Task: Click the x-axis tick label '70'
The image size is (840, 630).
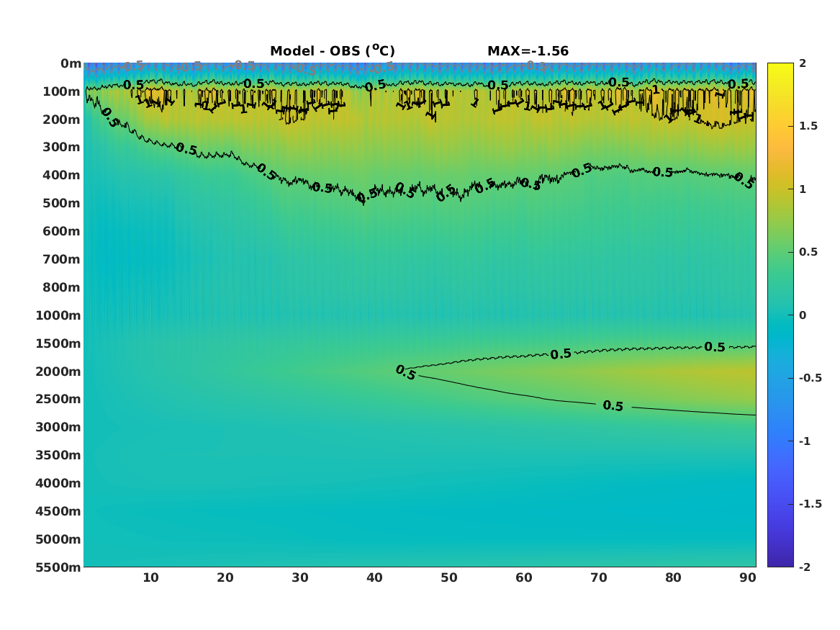Action: 598,577
